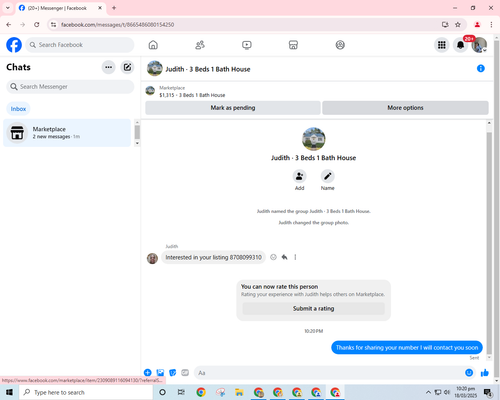Open the large group house photo
Image resolution: width=500 pixels, height=400 pixels.
314,139
